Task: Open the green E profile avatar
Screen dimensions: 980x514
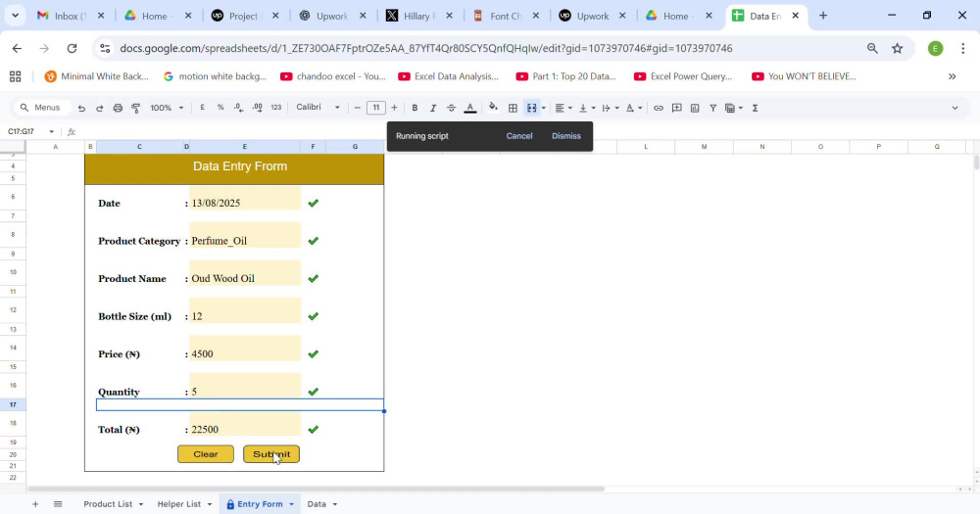Action: click(x=936, y=48)
